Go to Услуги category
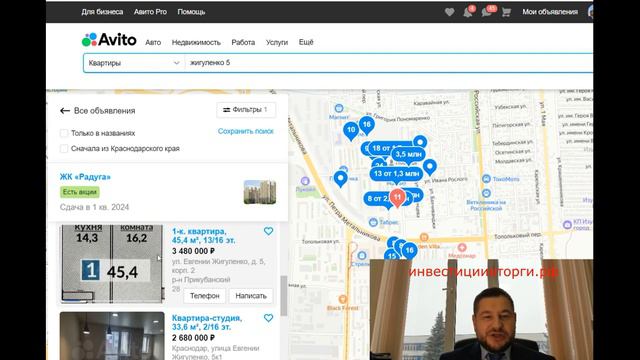This screenshot has height=360, width=640. click(x=277, y=42)
